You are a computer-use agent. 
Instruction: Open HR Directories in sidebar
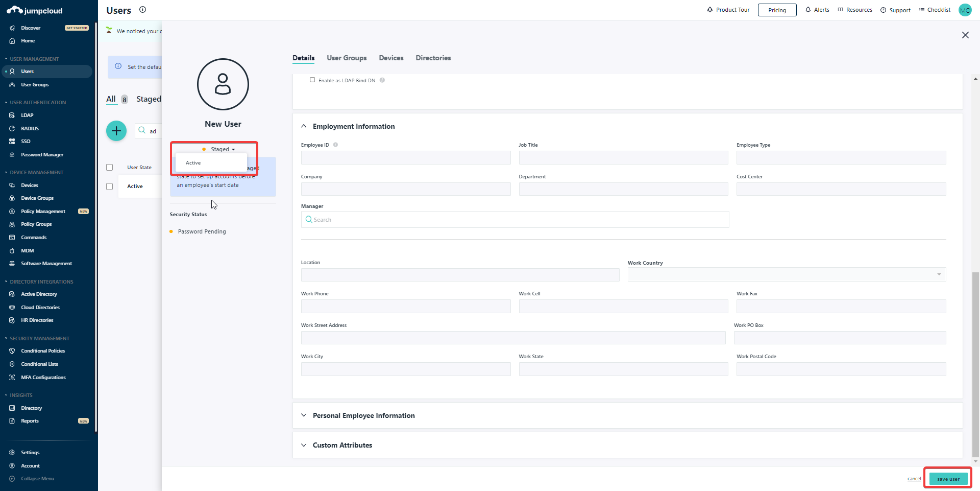[x=37, y=320]
